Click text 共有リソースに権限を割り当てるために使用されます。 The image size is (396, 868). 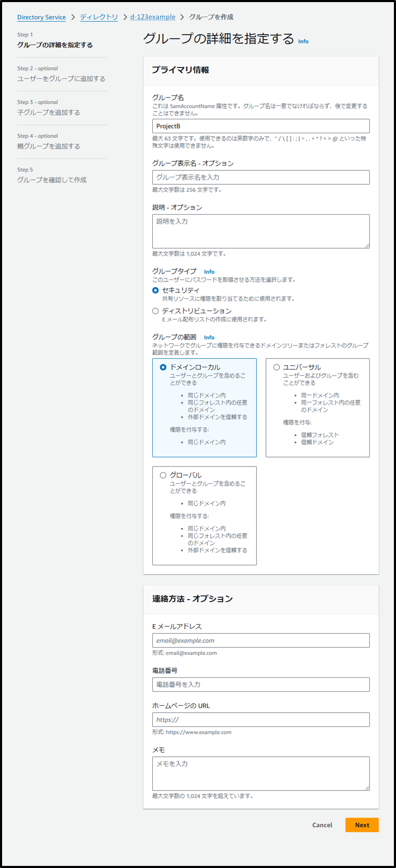click(x=229, y=298)
